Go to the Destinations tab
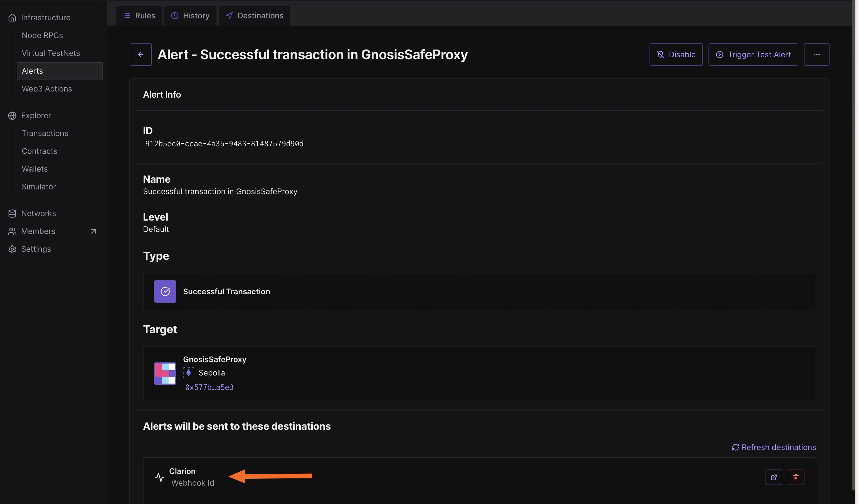 click(x=254, y=16)
